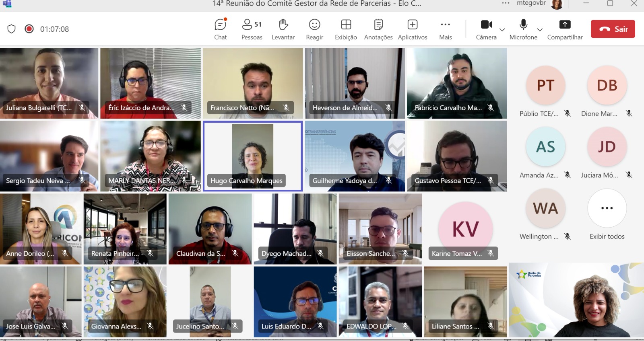Image resolution: width=644 pixels, height=341 pixels.
Task: Click the self-view video with Rede de Parcerias background
Action: point(576,300)
